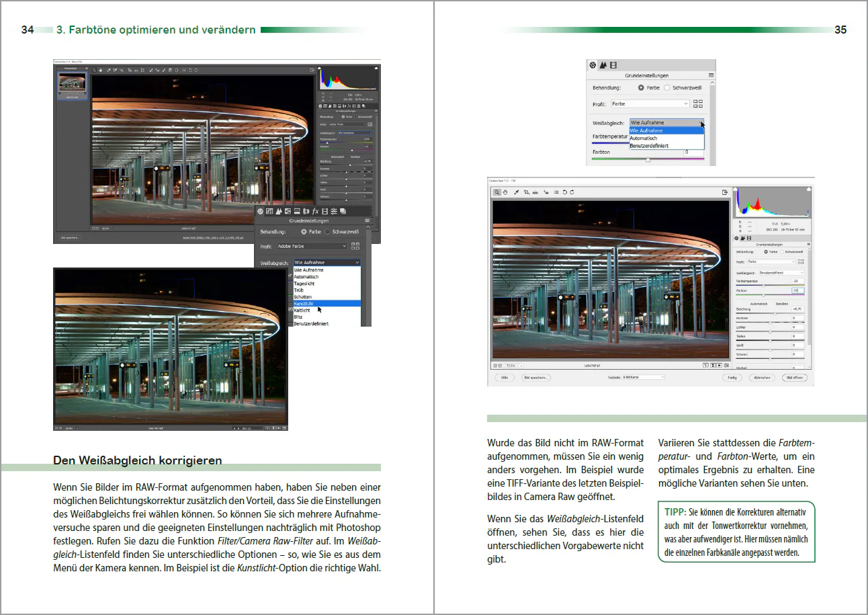868x615 pixels.
Task: Open the Weißabgleich dropdown set to Benutzerdefiniert
Action: coord(781,273)
